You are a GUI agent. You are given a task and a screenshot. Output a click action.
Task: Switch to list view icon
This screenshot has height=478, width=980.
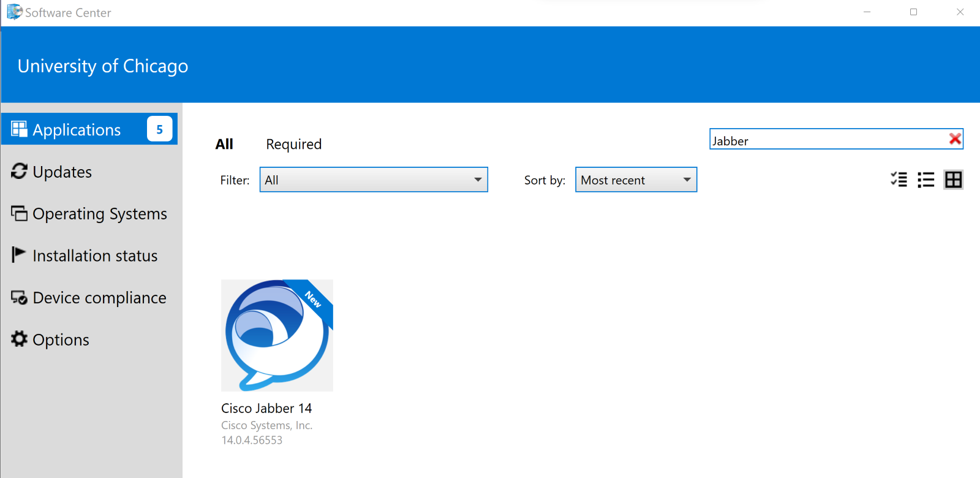pos(926,180)
